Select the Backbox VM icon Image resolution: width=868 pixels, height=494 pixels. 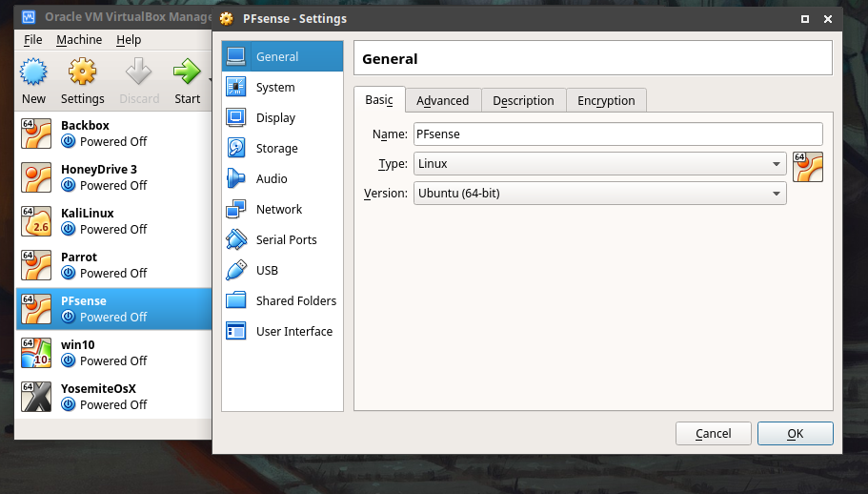coord(36,134)
